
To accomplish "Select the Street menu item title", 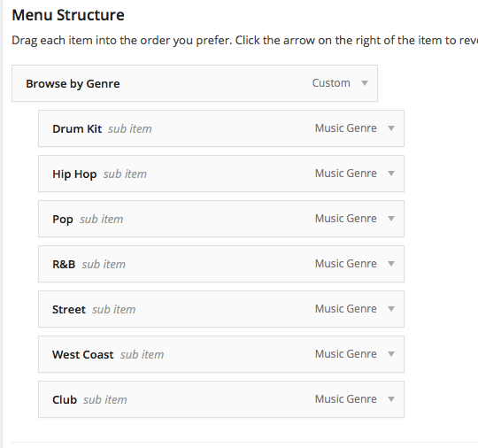I will [69, 309].
